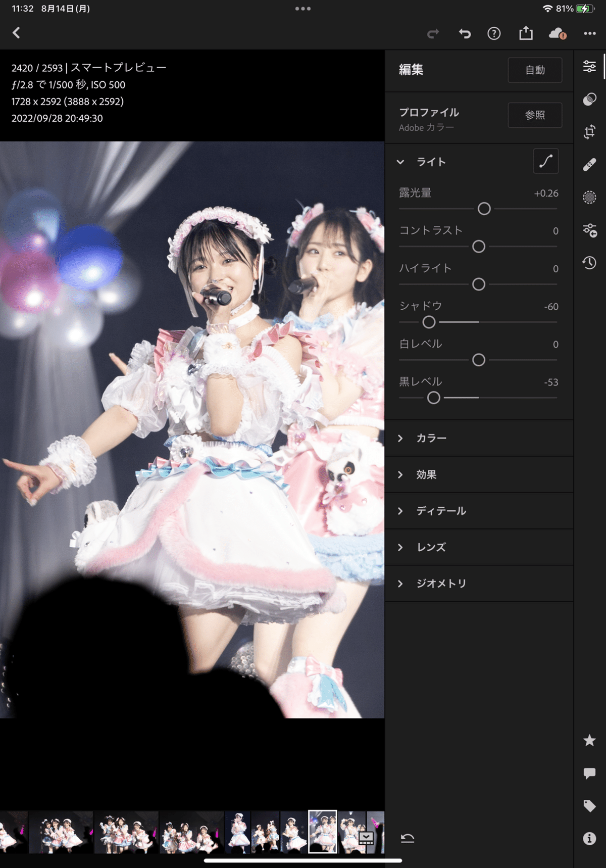Tap the battery indicator in status bar
The height and width of the screenshot is (868, 606).
(x=585, y=9)
